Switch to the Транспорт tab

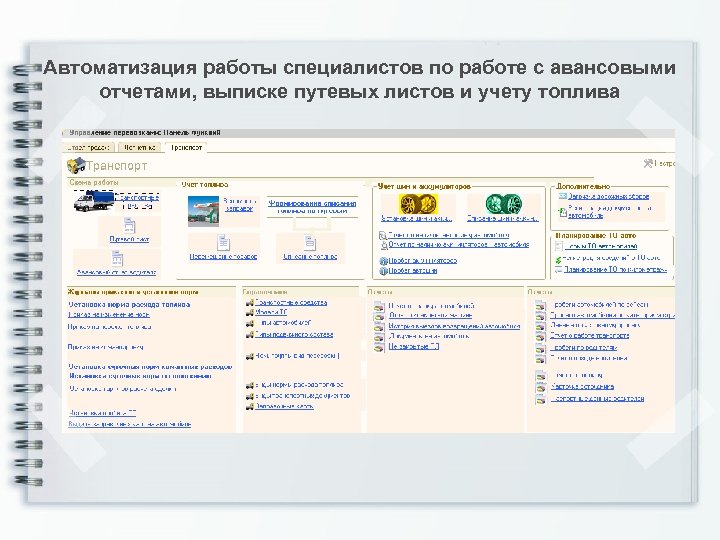(x=186, y=147)
